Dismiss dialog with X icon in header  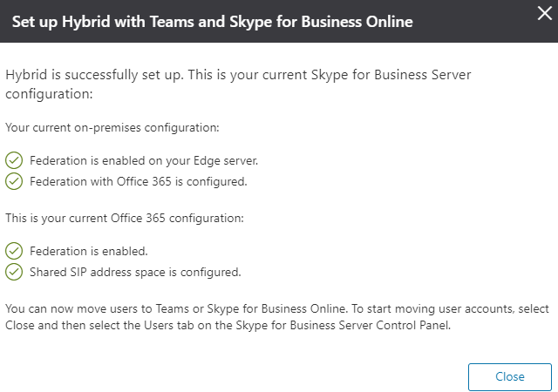tap(544, 14)
